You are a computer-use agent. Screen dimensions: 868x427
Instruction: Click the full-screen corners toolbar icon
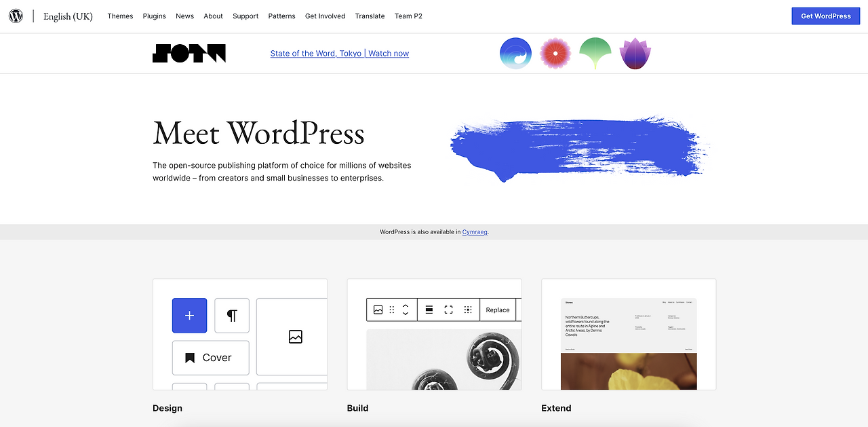(448, 310)
